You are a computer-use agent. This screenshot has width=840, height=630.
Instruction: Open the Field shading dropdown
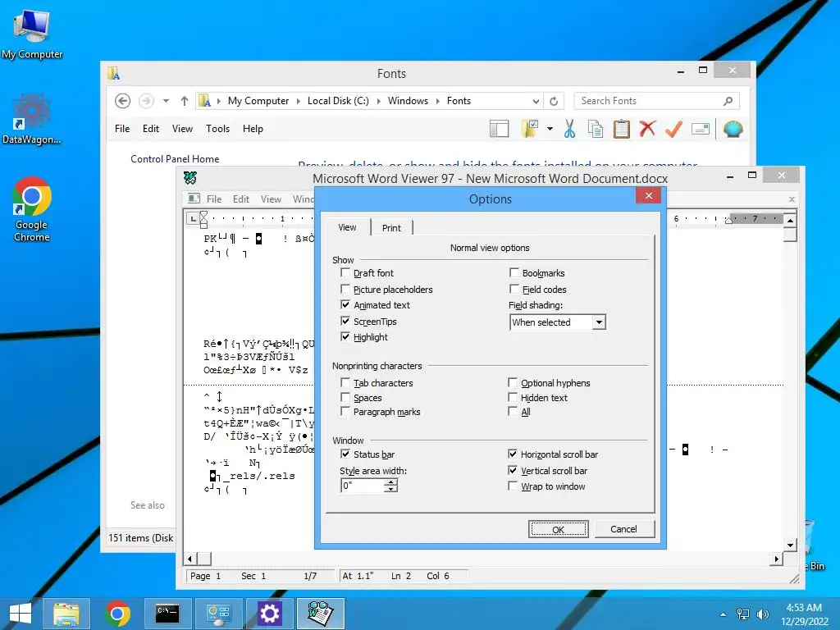[x=599, y=322]
